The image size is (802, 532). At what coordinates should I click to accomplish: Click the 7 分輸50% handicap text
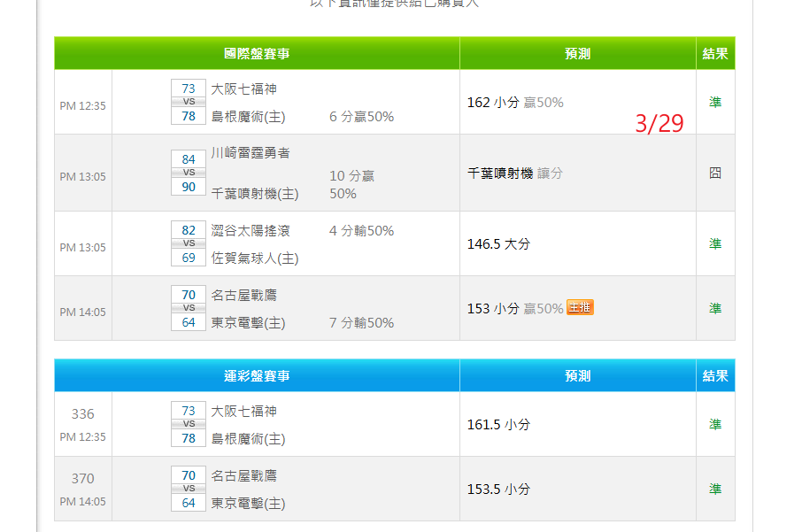[x=362, y=323]
